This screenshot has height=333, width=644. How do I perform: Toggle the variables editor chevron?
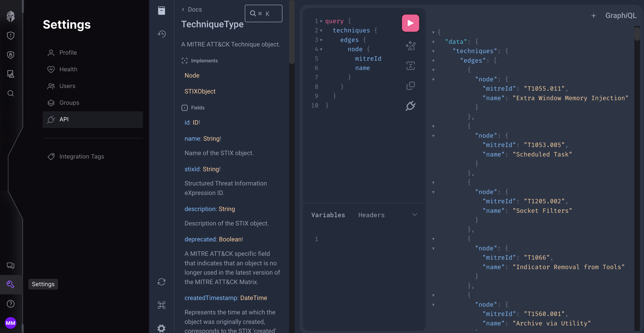(415, 215)
